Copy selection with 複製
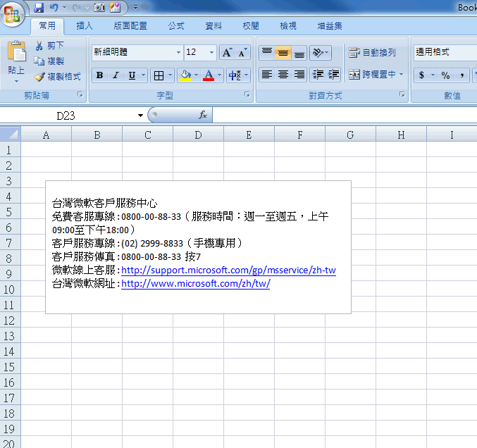 pyautogui.click(x=49, y=61)
